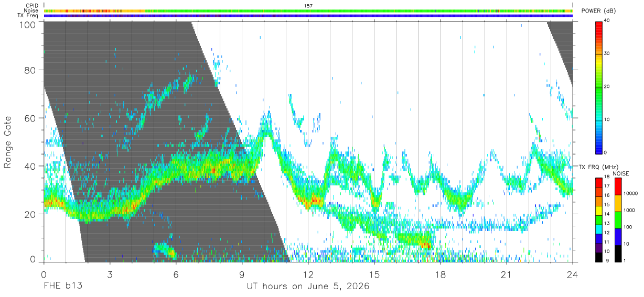Click the 'FHE b13' radar label
Screen dimensions: 644x297
[62, 287]
